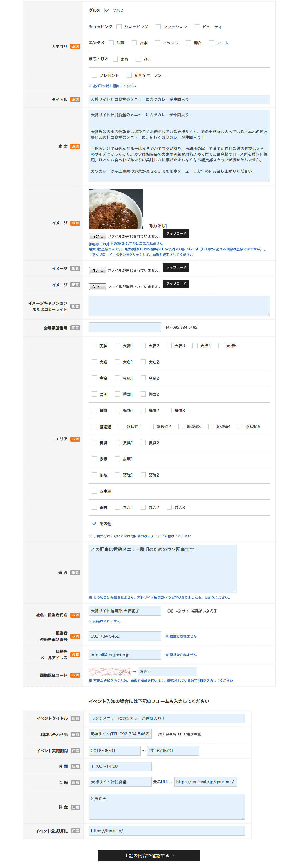Enable the 映画 checkbox under エンタメ
The height and width of the screenshot is (868, 298).
pyautogui.click(x=111, y=43)
